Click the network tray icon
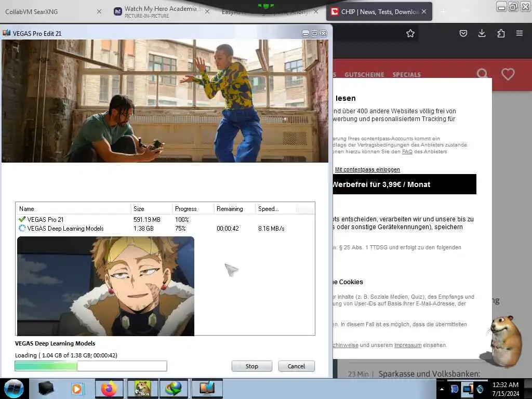This screenshot has height=399, width=532. point(468,389)
